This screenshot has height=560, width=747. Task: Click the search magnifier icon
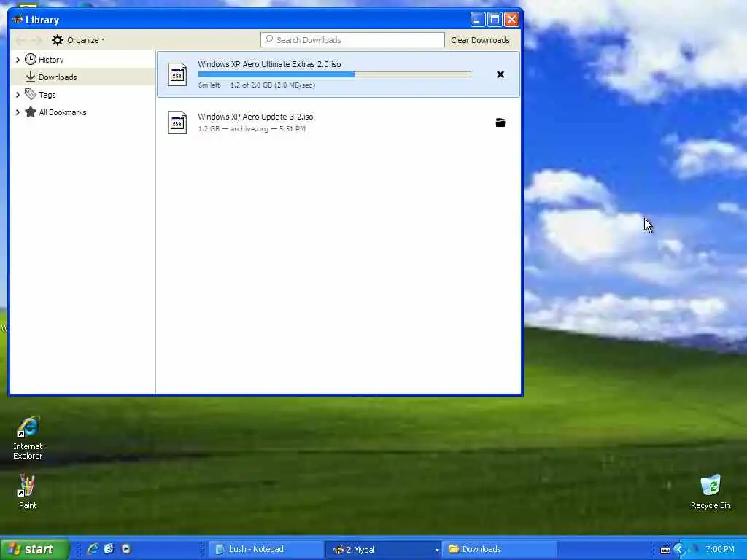[x=268, y=39]
